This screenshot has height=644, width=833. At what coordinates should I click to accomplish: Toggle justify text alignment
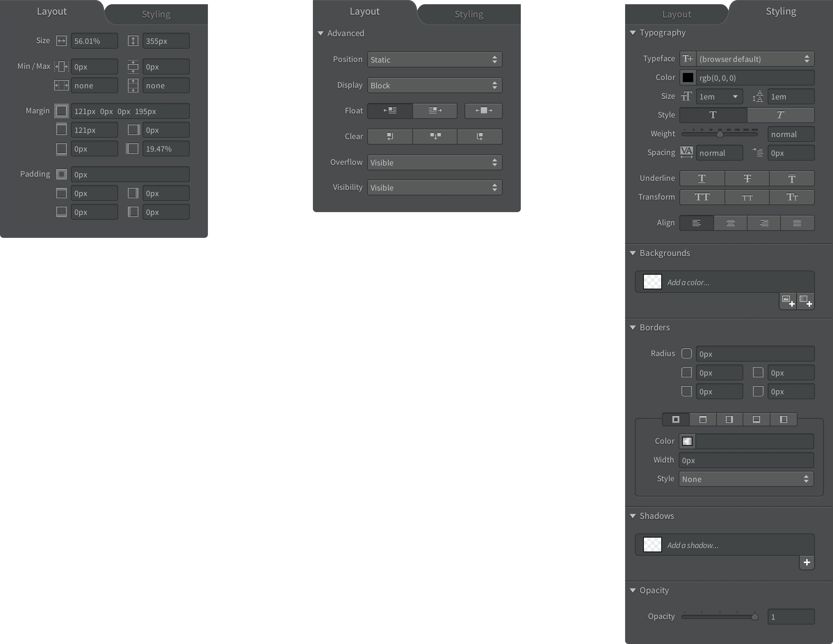coord(797,223)
